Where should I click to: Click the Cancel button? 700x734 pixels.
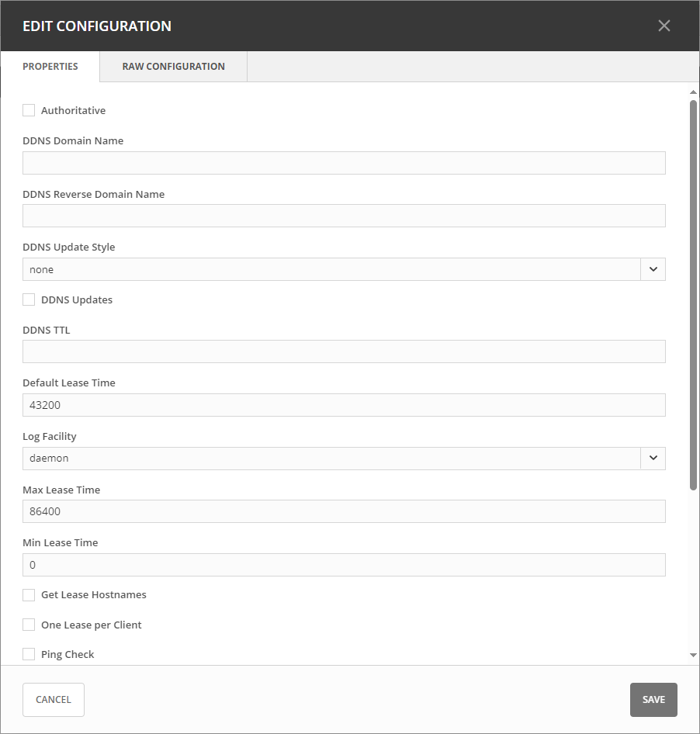pos(54,700)
